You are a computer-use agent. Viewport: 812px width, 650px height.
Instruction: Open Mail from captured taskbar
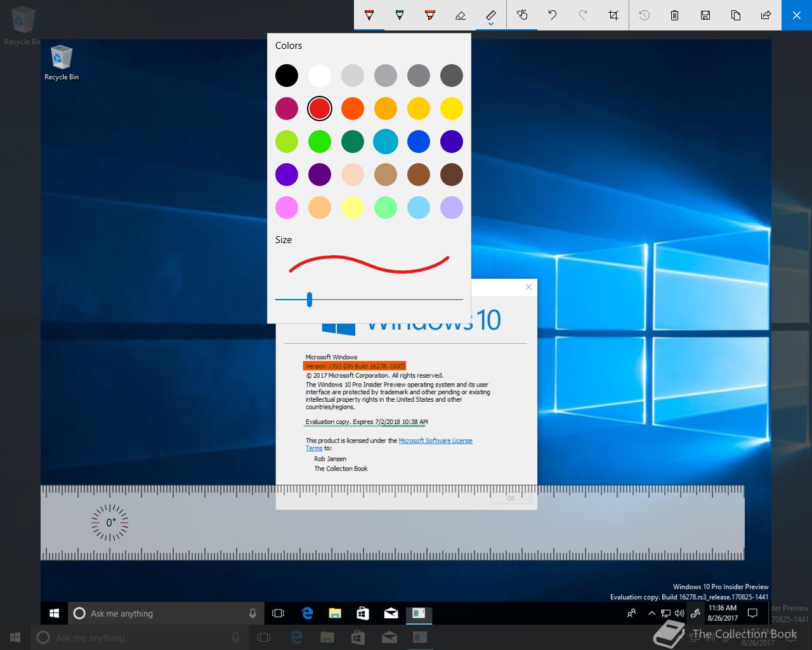point(391,613)
